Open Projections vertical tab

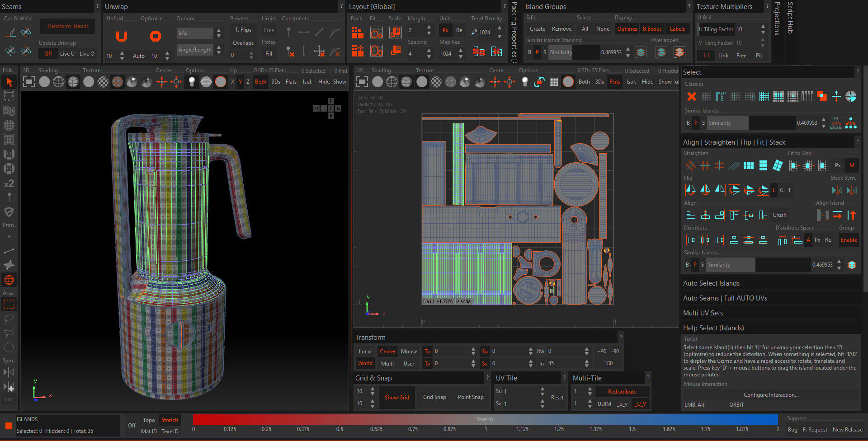[777, 19]
